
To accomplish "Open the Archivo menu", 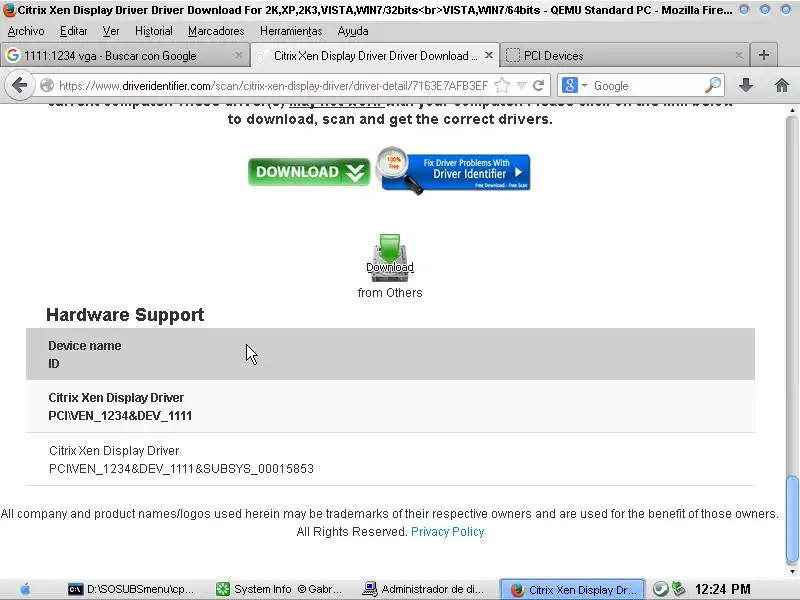I will [26, 31].
